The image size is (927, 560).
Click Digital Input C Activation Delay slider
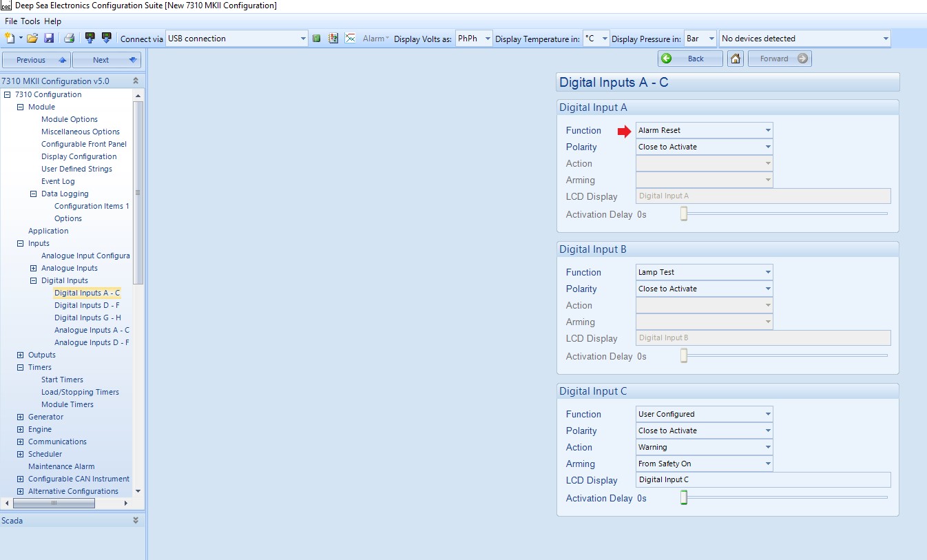[x=784, y=497]
